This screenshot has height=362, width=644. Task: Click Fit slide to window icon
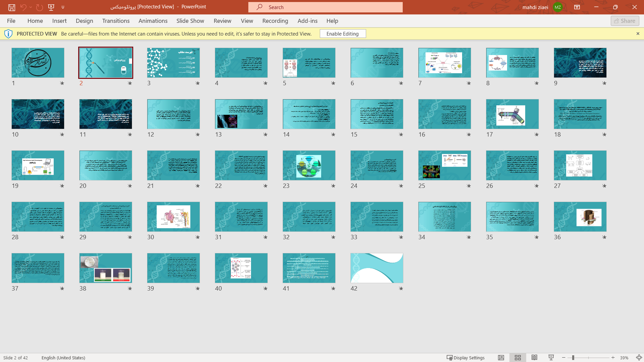coord(639,358)
